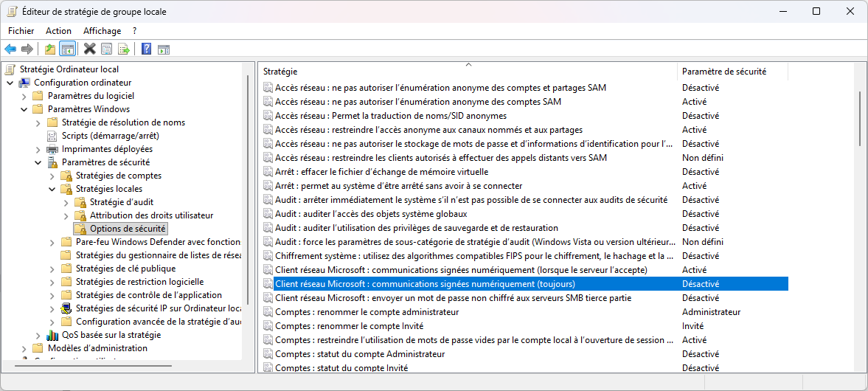Toggle the console tree show/hide button
Image resolution: width=868 pixels, height=391 pixels.
(67, 49)
